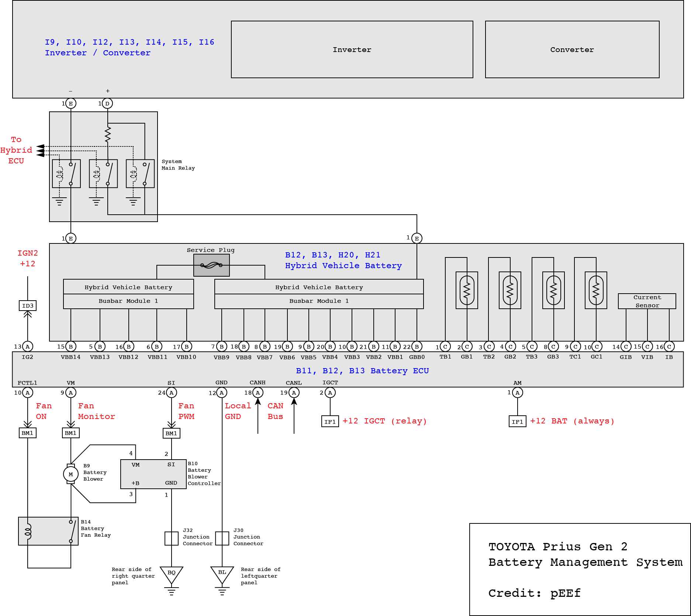The width and height of the screenshot is (691, 616).
Task: Select the red 'Fan PWM' label
Action: pos(186,411)
